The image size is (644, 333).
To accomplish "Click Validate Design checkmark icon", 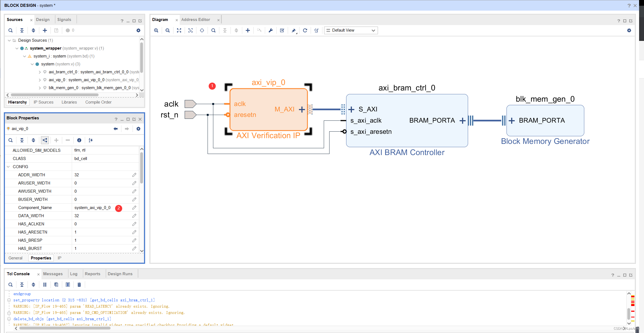I will coord(282,30).
